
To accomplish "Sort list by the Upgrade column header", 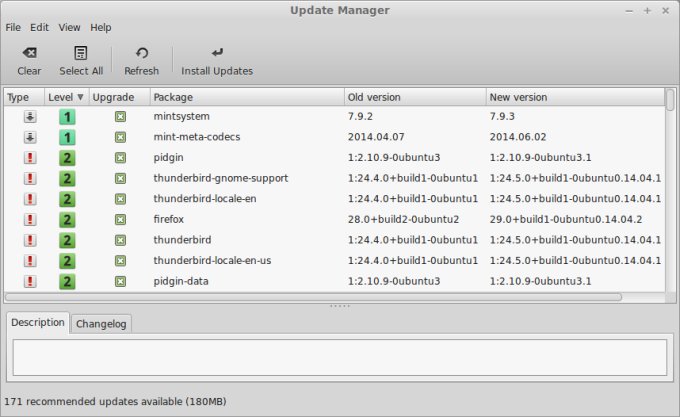I will coord(120,97).
